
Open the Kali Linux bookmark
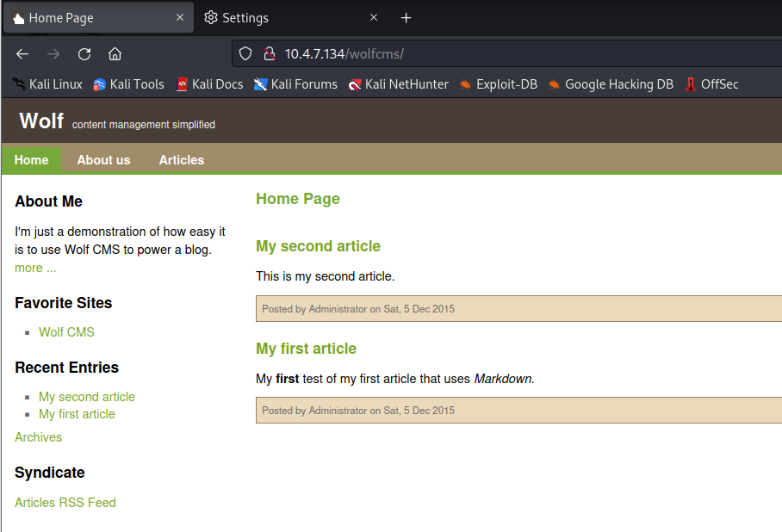tap(47, 84)
